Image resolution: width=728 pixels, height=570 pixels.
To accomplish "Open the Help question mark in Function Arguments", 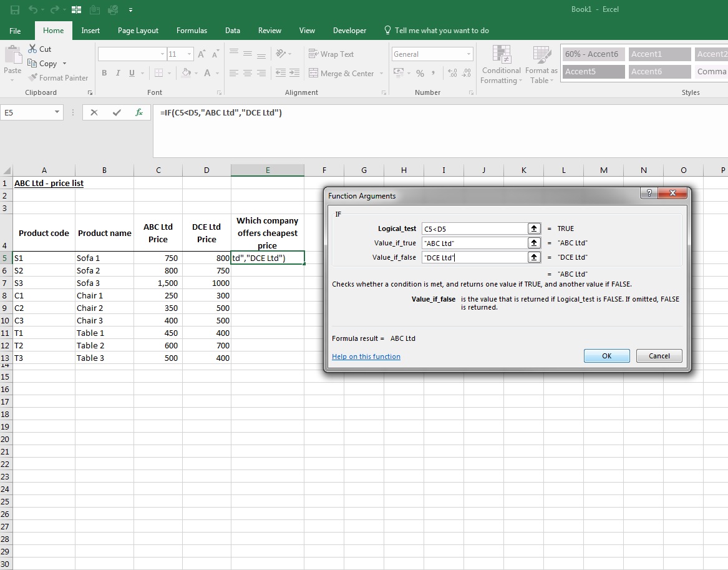I will (649, 193).
